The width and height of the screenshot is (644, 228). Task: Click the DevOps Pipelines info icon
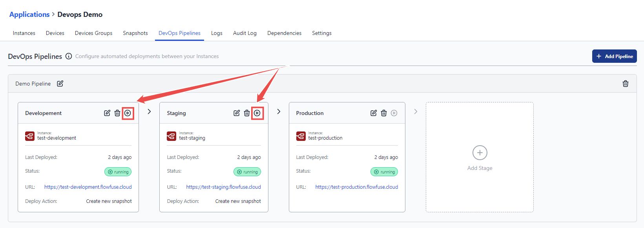(x=69, y=56)
